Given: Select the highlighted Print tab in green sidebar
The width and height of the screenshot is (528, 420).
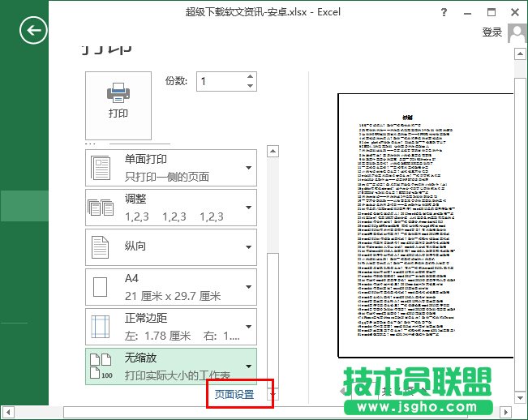Looking at the screenshot, I should click(24, 205).
